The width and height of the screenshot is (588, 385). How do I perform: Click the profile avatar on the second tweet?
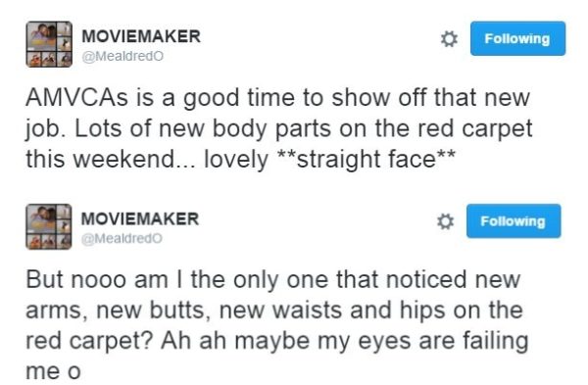pos(49,227)
